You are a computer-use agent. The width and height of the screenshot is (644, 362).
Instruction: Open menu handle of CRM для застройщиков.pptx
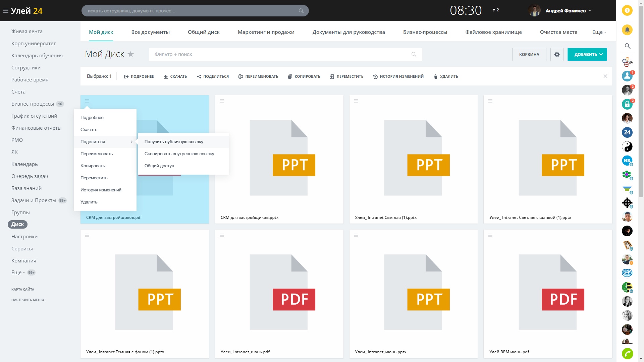tap(222, 101)
